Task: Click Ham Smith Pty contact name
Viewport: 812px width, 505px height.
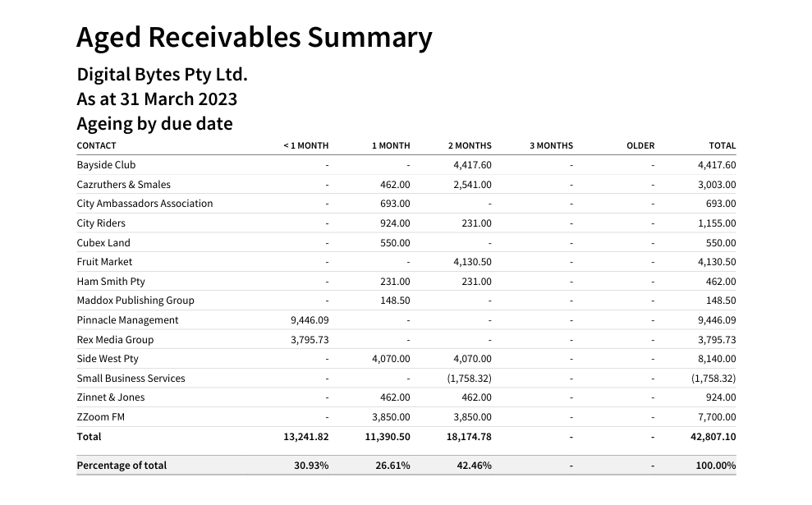Action: pyautogui.click(x=111, y=282)
